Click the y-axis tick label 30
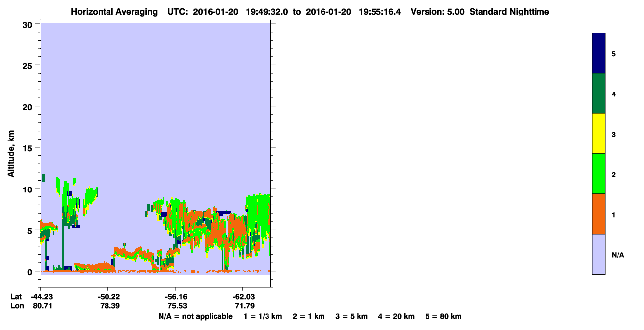Screen dimensions: 644x330 (29, 24)
